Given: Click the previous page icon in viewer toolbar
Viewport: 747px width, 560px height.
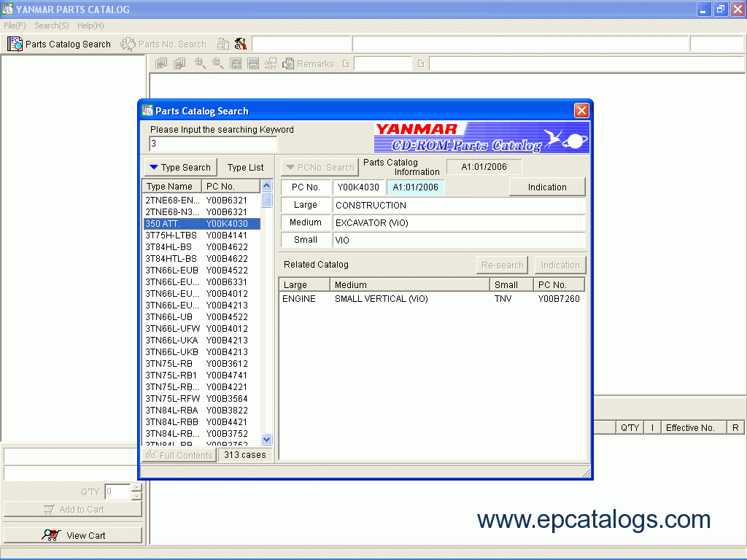Looking at the screenshot, I should pyautogui.click(x=161, y=63).
